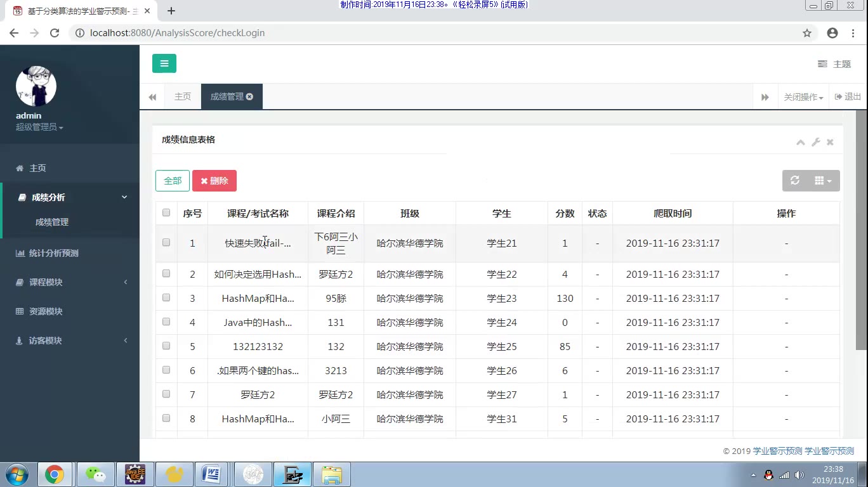Click the score cell 130
This screenshot has height=487, width=868.
565,299
